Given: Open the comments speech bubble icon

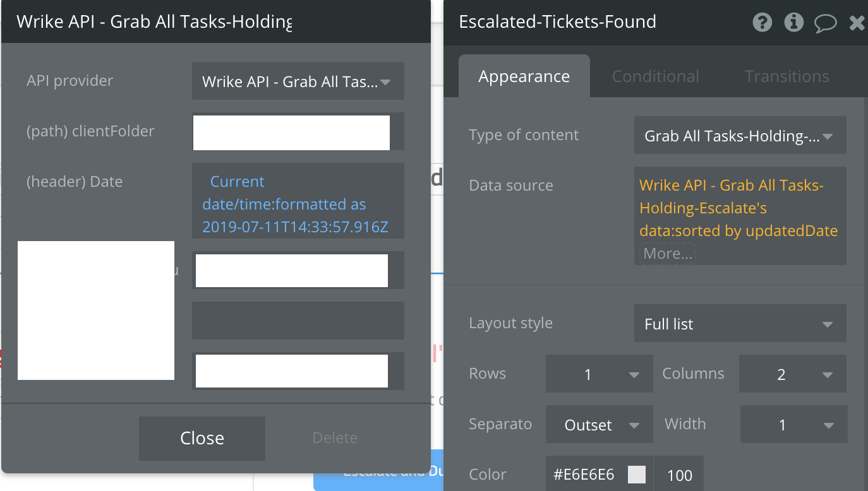Looking at the screenshot, I should tap(825, 24).
